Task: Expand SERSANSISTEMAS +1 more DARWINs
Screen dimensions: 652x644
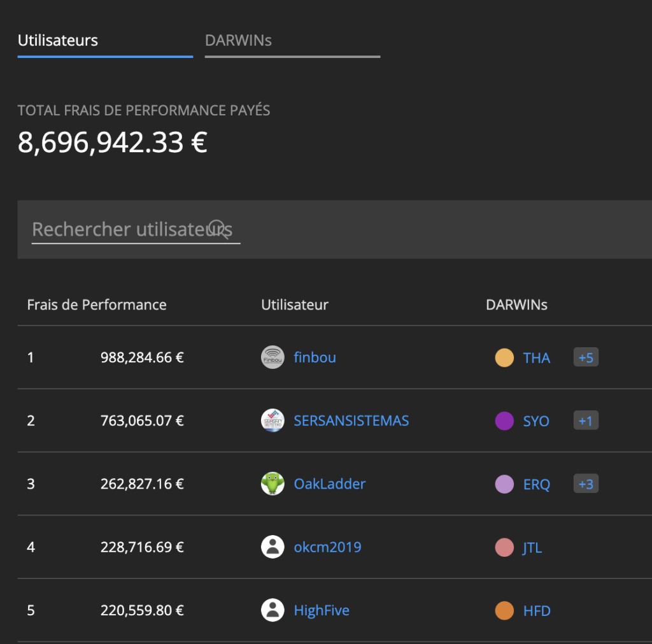Action: [585, 420]
